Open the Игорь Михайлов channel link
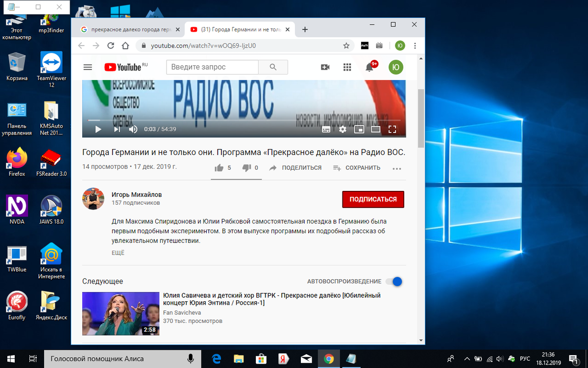588x368 pixels. (137, 195)
